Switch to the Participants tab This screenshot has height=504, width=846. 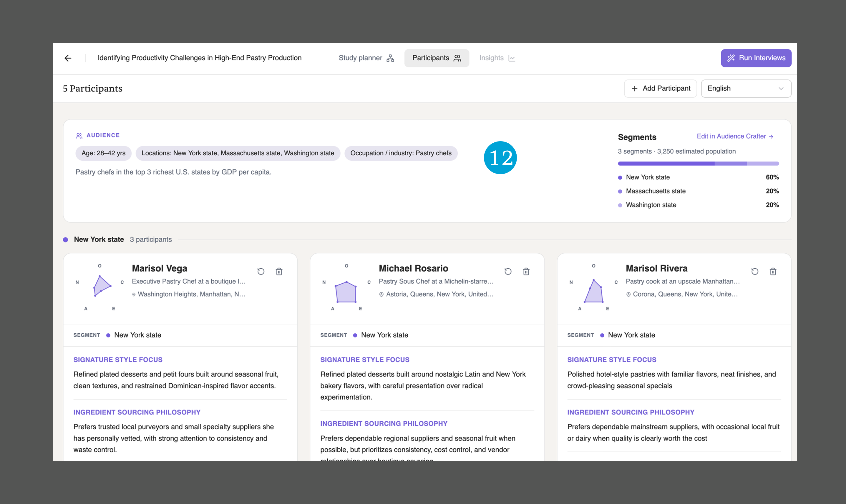click(437, 58)
